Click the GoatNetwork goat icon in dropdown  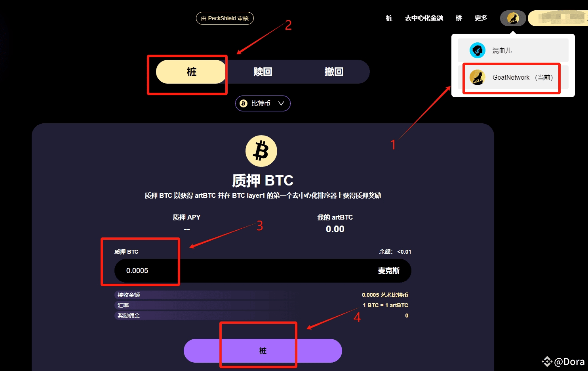pyautogui.click(x=478, y=78)
